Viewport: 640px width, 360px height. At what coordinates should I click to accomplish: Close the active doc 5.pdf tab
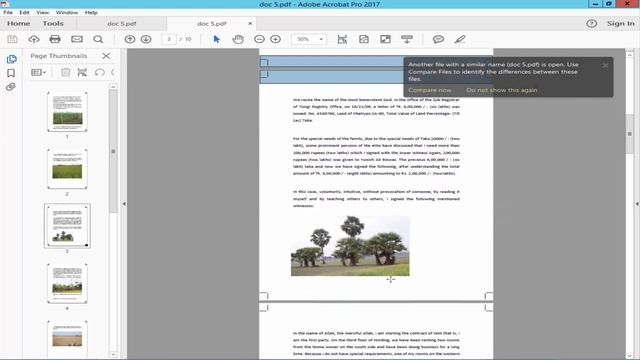[250, 24]
